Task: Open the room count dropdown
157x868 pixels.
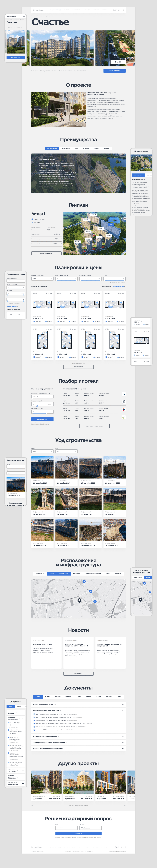Action: point(42,279)
